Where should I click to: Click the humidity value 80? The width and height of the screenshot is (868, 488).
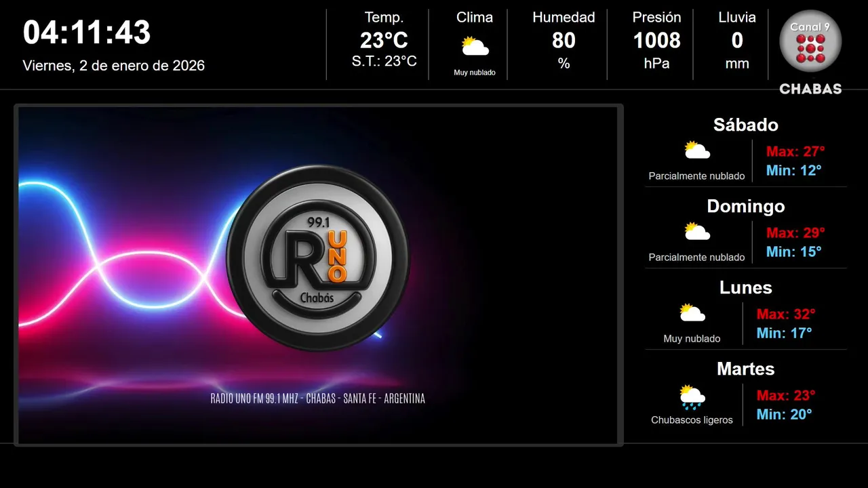564,41
